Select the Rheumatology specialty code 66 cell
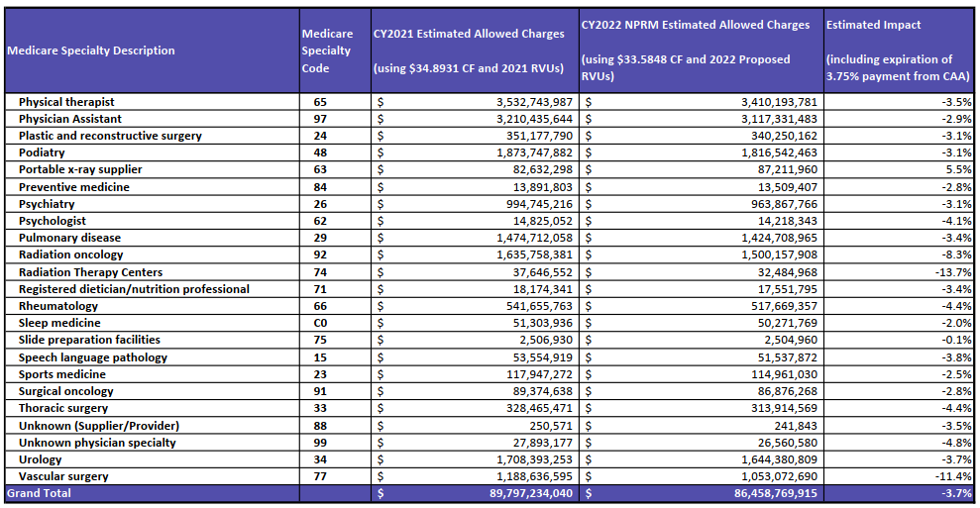The height and width of the screenshot is (508, 980). 320,306
